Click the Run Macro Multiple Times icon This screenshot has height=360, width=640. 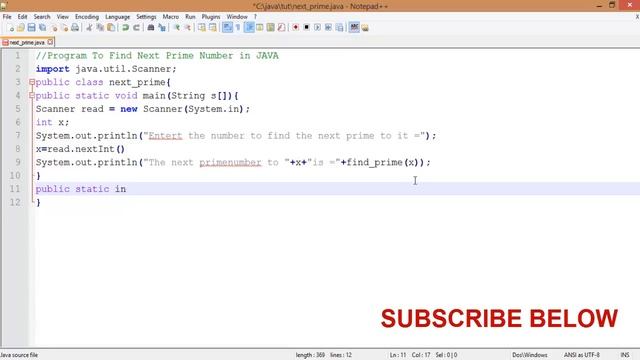point(328,28)
